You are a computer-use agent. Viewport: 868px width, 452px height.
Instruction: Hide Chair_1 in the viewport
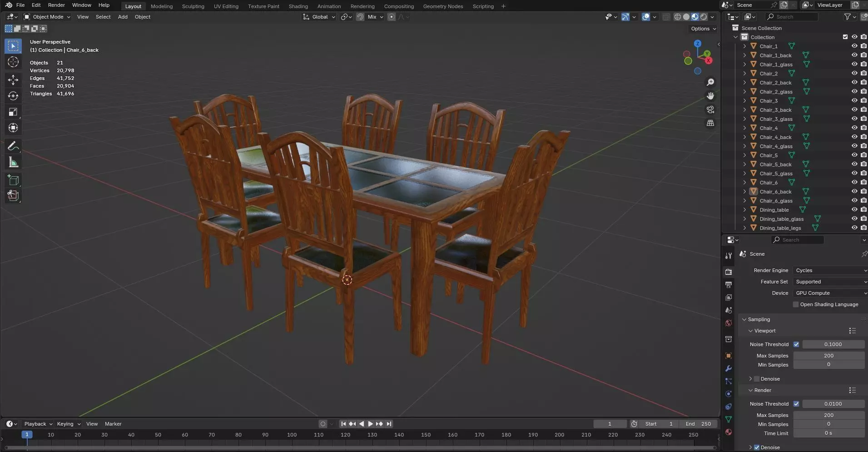point(854,46)
